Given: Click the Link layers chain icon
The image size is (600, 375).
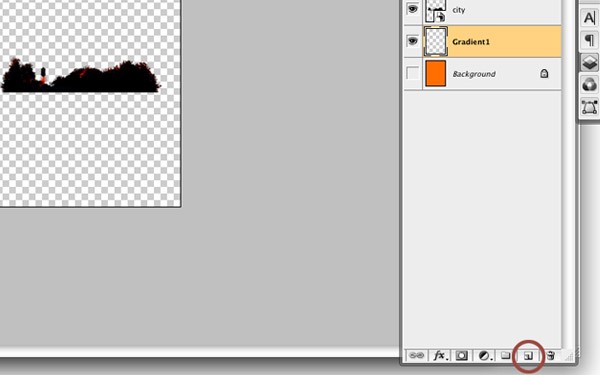Looking at the screenshot, I should tap(416, 356).
